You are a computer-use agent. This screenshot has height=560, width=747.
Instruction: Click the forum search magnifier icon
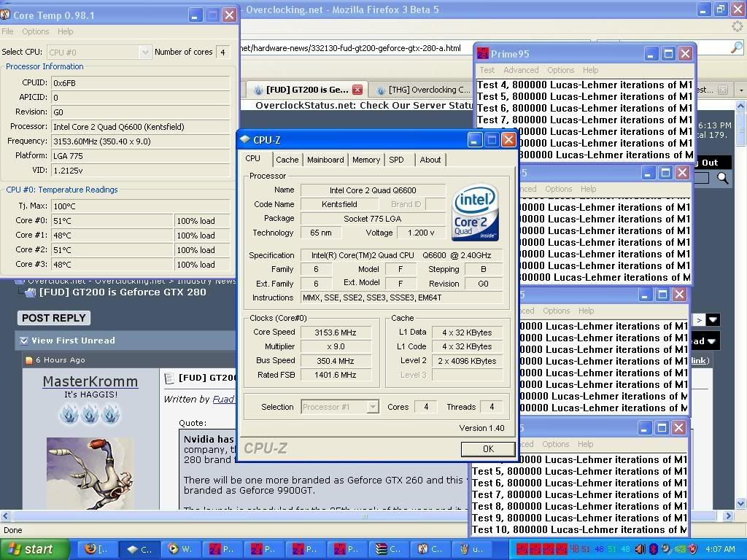click(x=723, y=178)
